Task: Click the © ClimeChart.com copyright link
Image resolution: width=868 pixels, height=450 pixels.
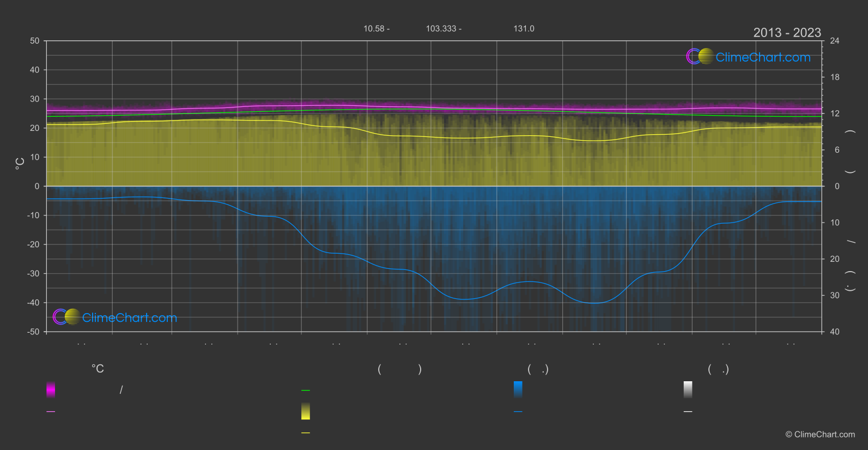Action: pyautogui.click(x=820, y=435)
